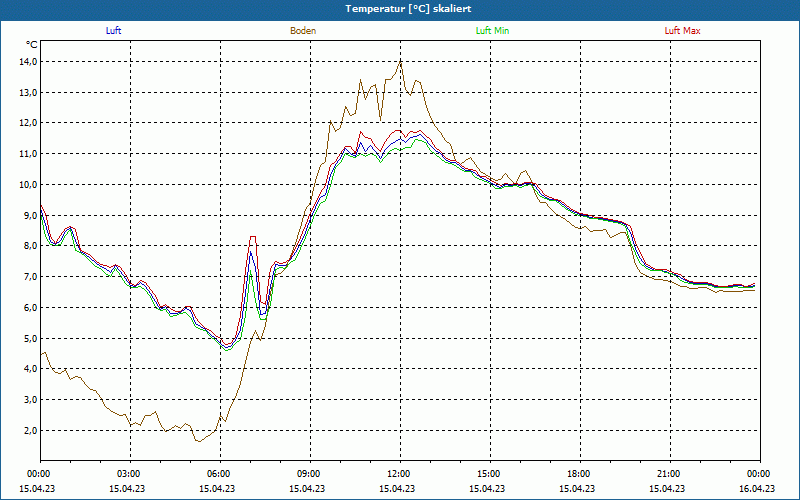This screenshot has height=500, width=800.
Task: Click the 7,0 value on the temperature axis
Action: click(31, 277)
